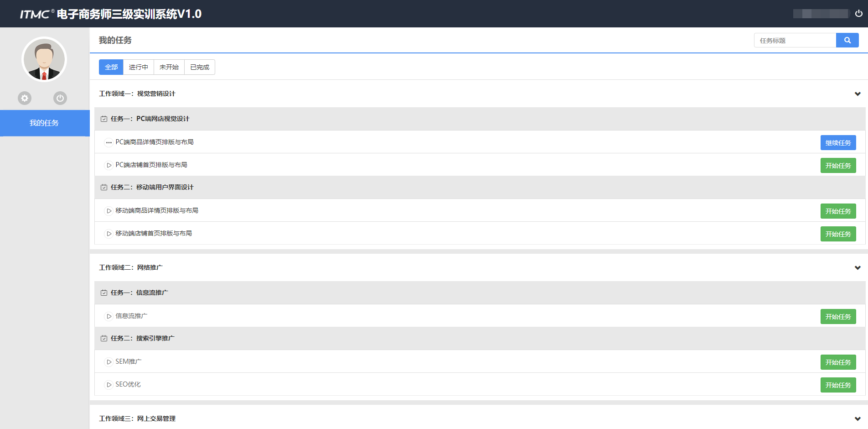This screenshot has width=868, height=429.
Task: Focus the 任务标题 search field
Action: [x=795, y=40]
